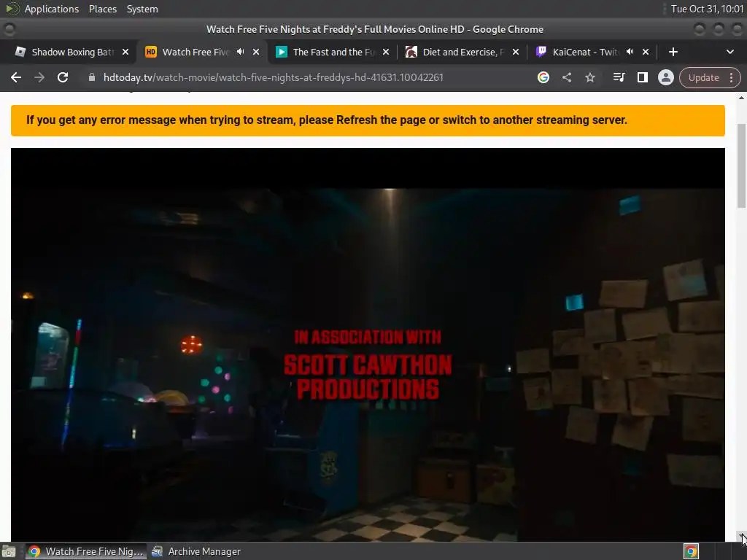Click the Update button

703,77
